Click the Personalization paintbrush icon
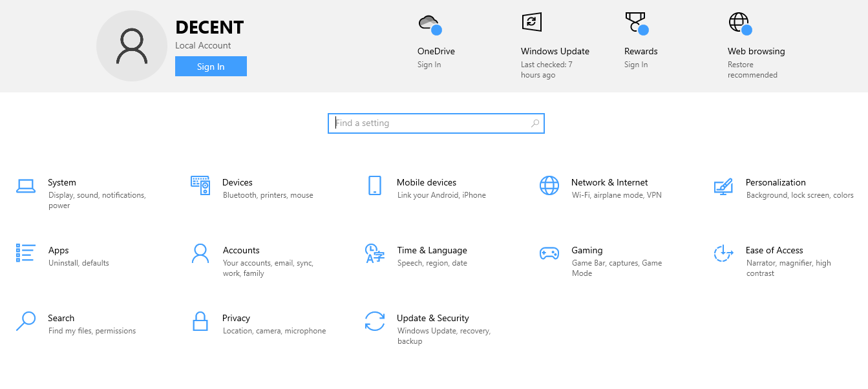 (723, 187)
